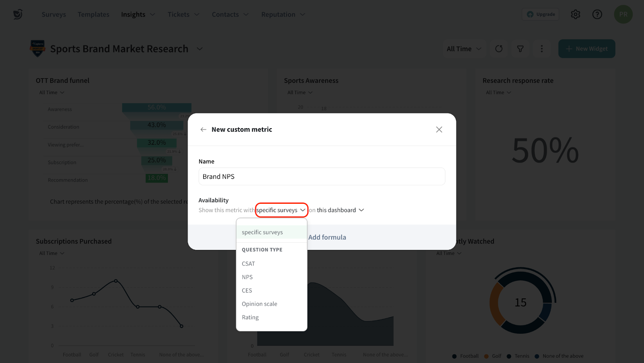
Task: Click the SurveySparrow logo icon
Action: point(18,14)
